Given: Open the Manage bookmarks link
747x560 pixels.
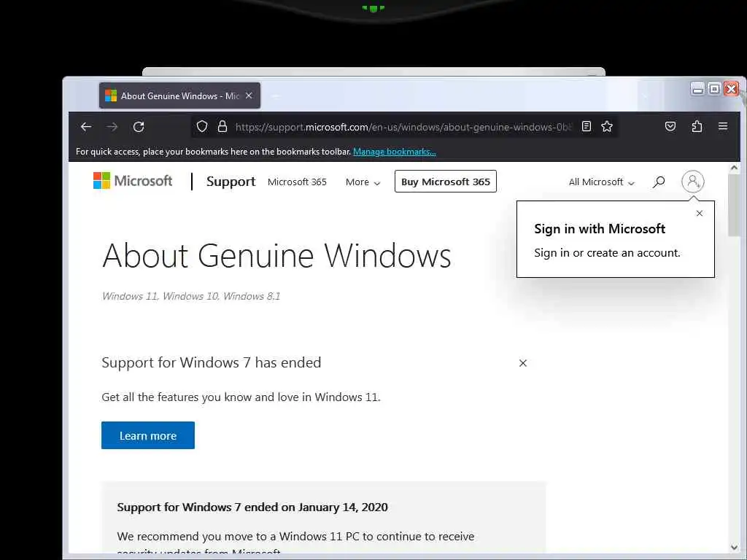Looking at the screenshot, I should pos(395,152).
